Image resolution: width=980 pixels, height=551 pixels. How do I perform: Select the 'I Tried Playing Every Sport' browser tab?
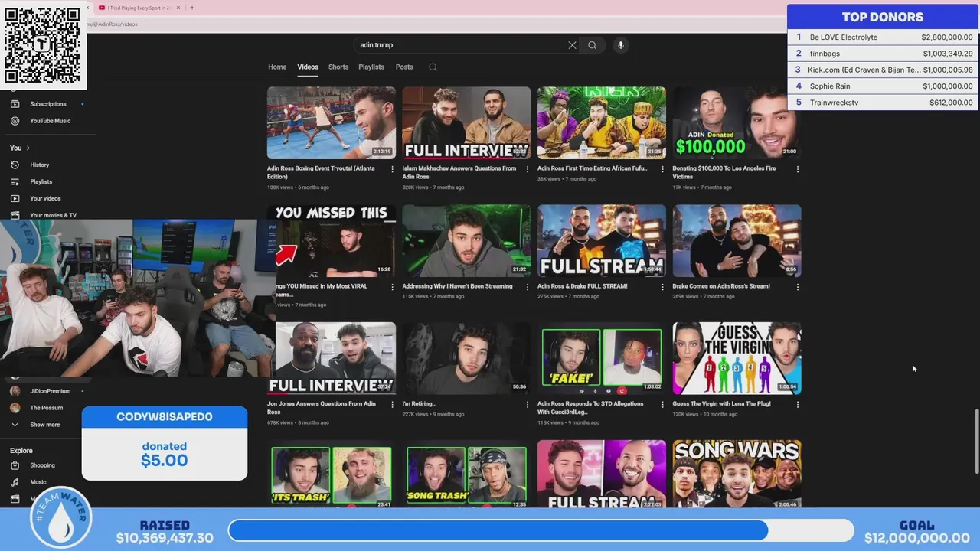point(139,8)
